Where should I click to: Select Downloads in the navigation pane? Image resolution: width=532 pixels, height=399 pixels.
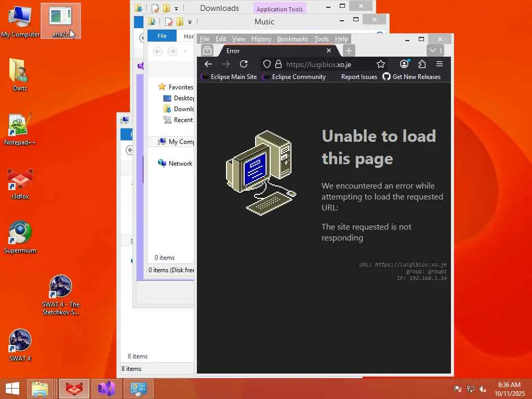point(179,109)
